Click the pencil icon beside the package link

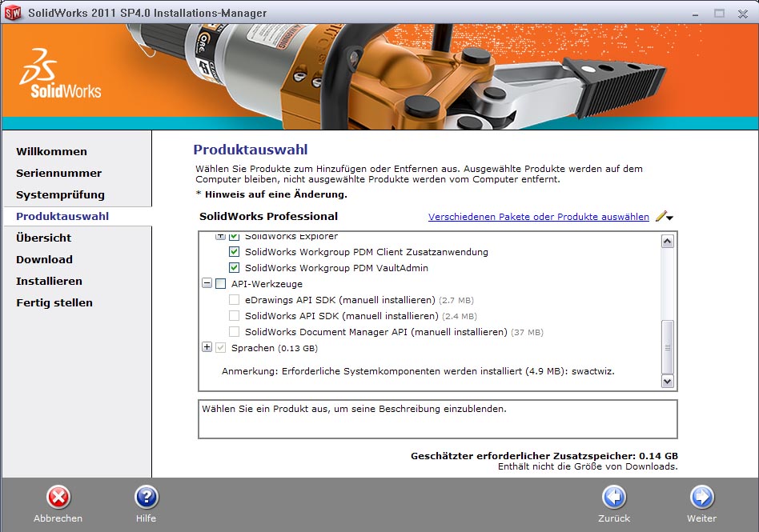661,216
